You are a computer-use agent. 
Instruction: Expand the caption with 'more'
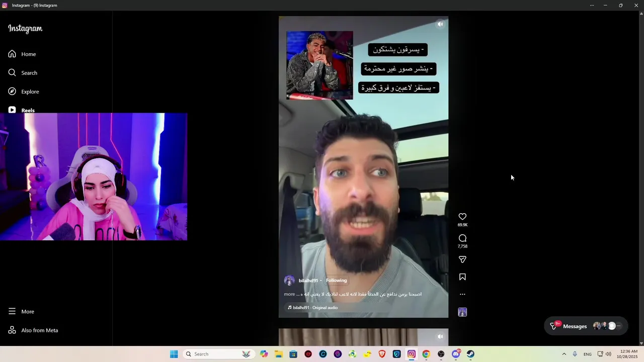(x=289, y=294)
